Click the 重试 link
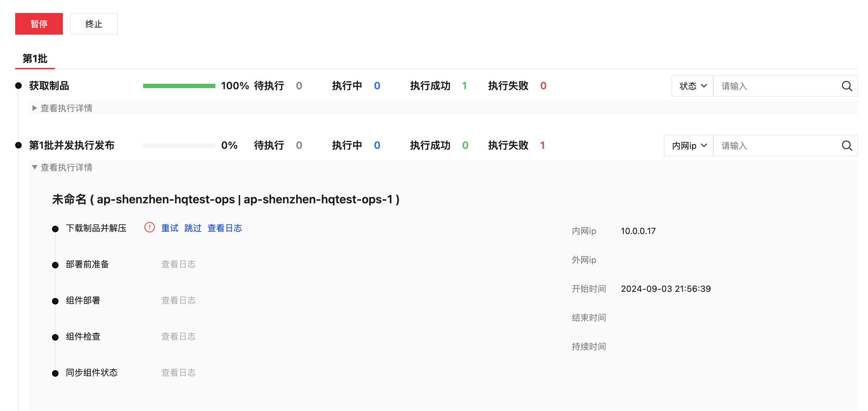Image resolution: width=868 pixels, height=411 pixels. click(169, 228)
